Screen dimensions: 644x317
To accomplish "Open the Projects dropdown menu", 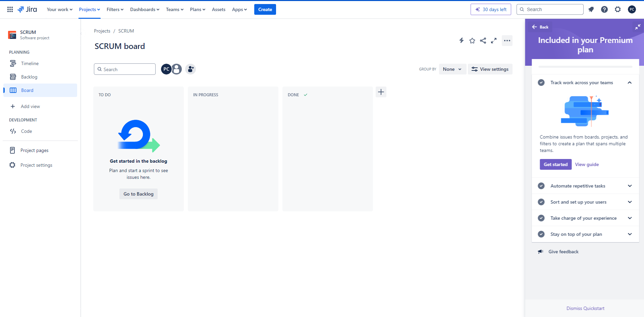I will (x=90, y=9).
